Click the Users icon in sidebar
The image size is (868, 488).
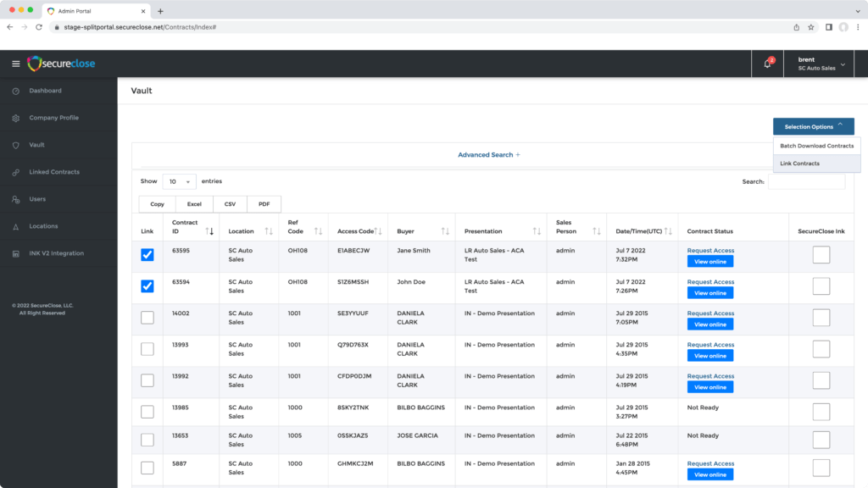[x=15, y=199]
